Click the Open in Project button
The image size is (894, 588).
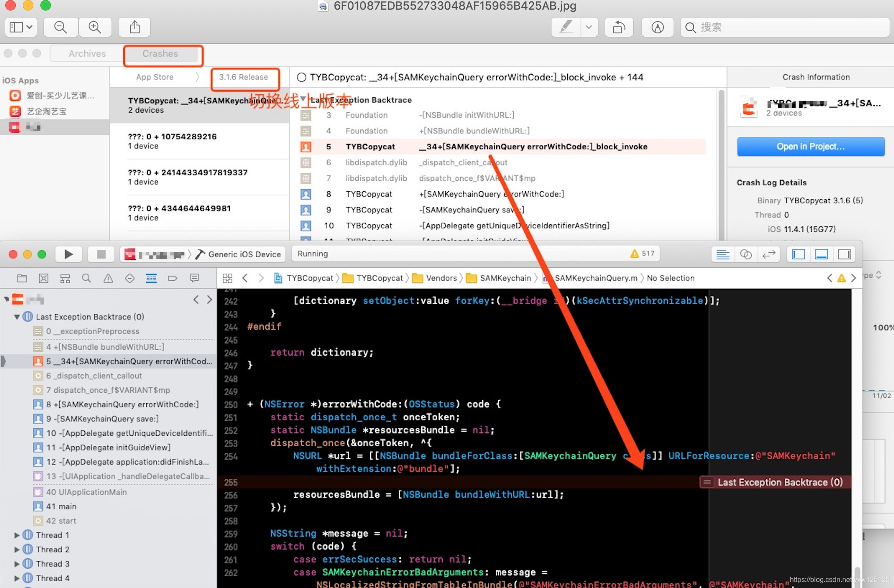click(x=811, y=147)
